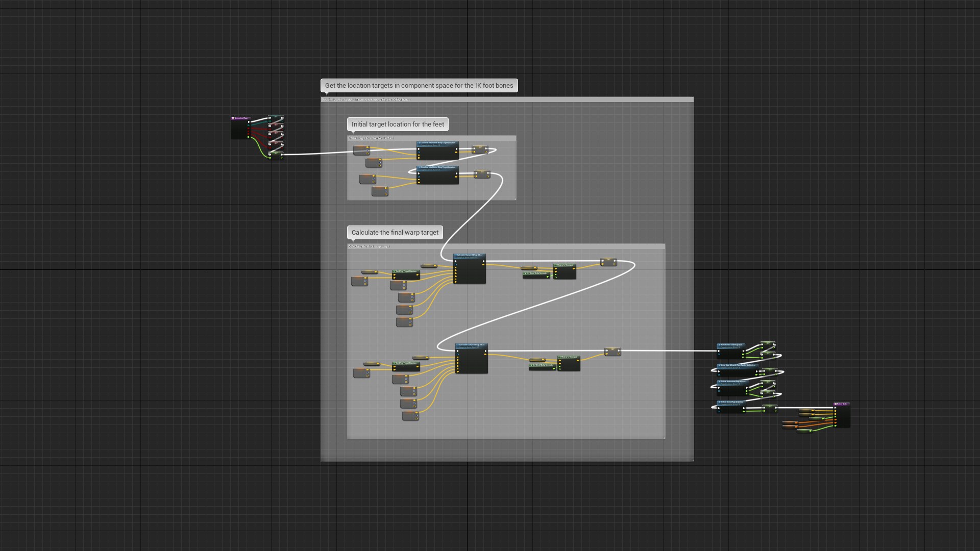This screenshot has width=980, height=551.
Task: Select the upper Get World Delta Seconds node
Action: tap(536, 274)
